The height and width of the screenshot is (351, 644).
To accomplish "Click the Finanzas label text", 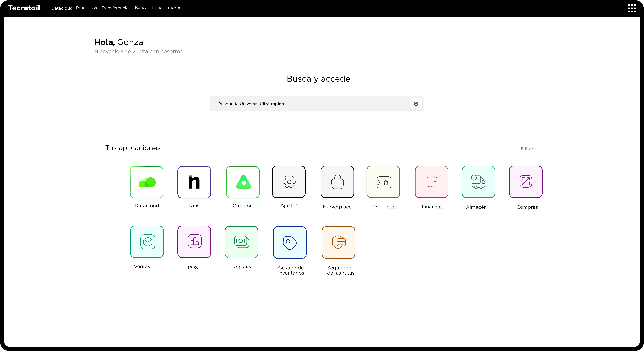I will click(x=432, y=207).
